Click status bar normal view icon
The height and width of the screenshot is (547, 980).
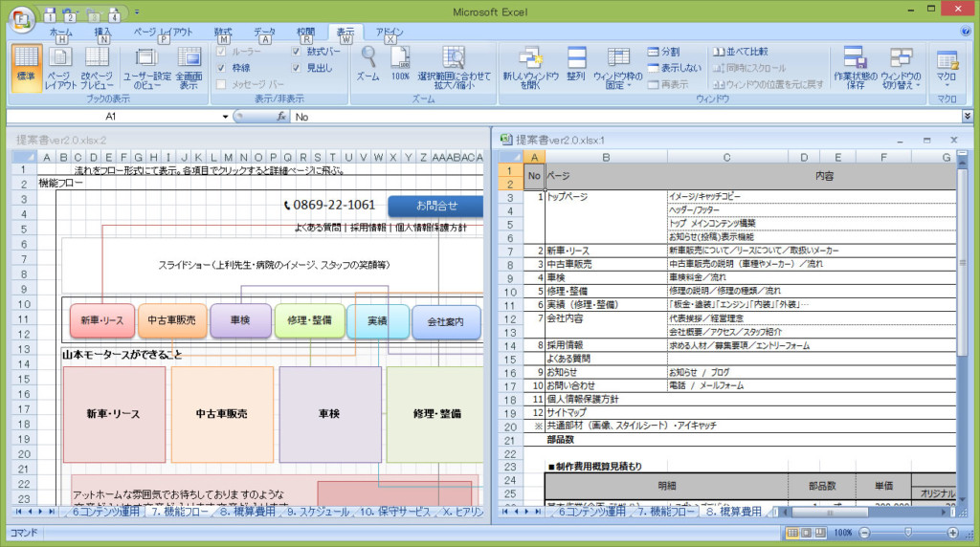[x=791, y=533]
